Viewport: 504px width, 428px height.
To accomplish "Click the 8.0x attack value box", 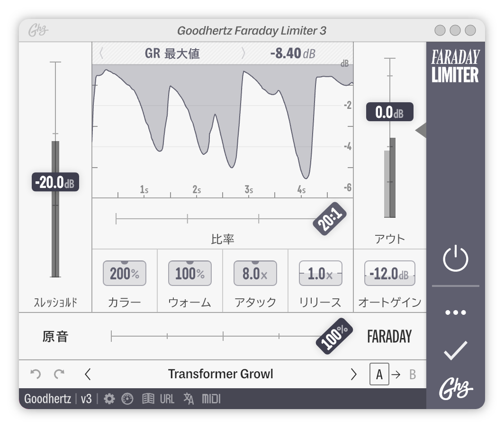I will point(255,273).
